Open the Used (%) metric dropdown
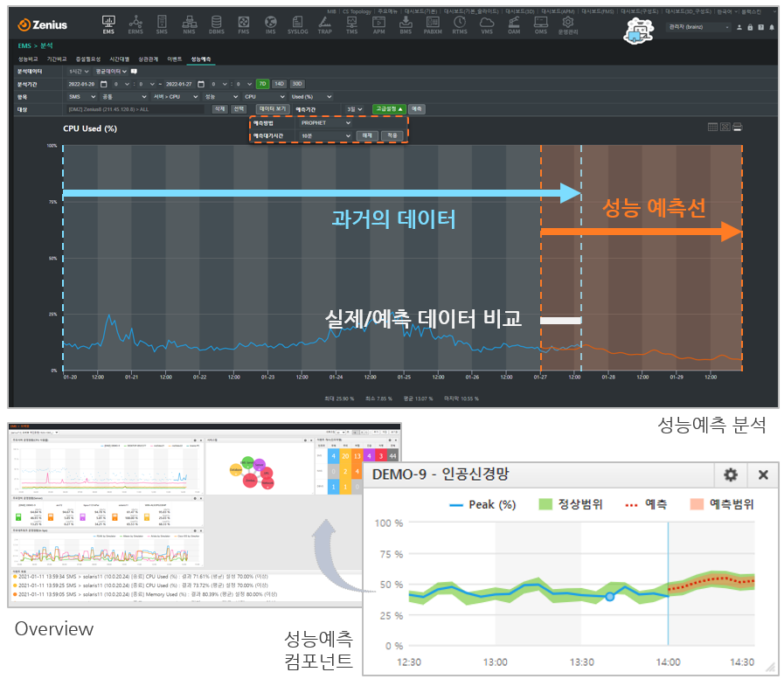This screenshot has width=784, height=679. [311, 96]
